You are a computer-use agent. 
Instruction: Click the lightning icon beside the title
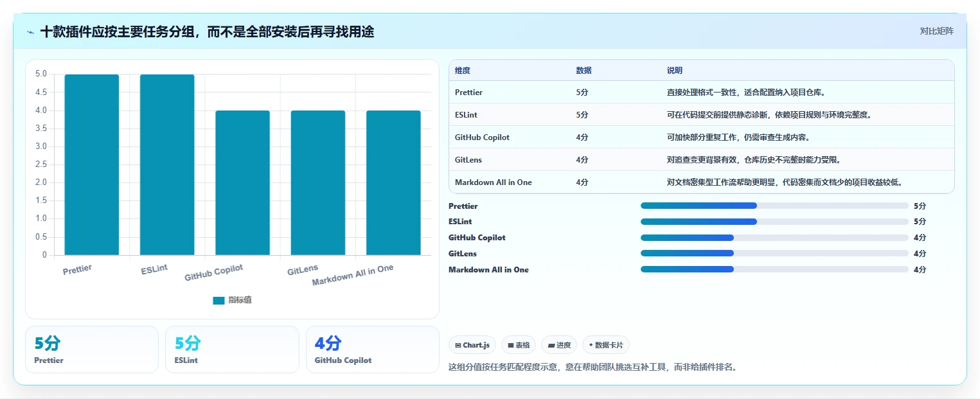30,31
